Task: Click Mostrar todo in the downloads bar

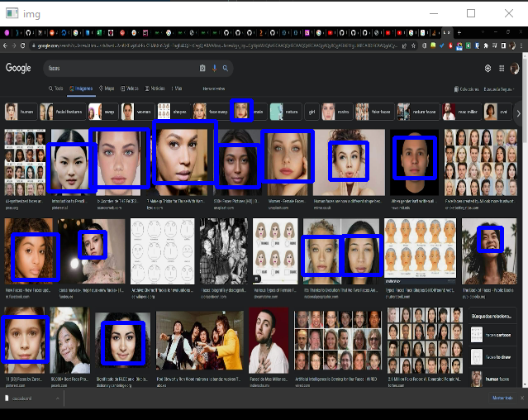Action: 502,399
